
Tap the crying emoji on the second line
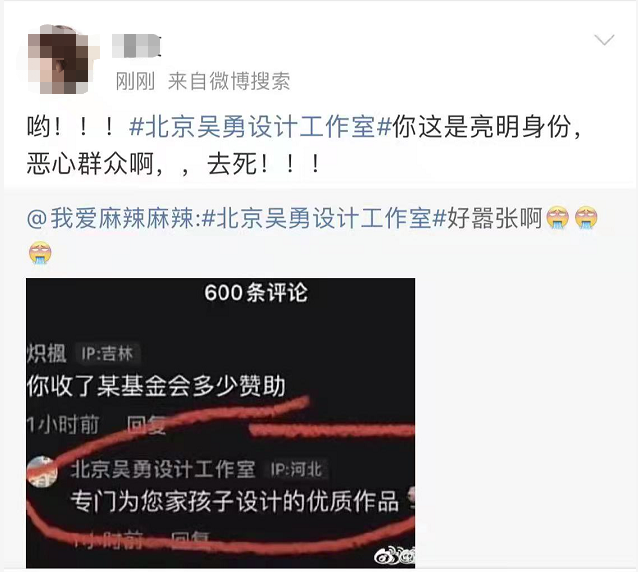point(40,252)
